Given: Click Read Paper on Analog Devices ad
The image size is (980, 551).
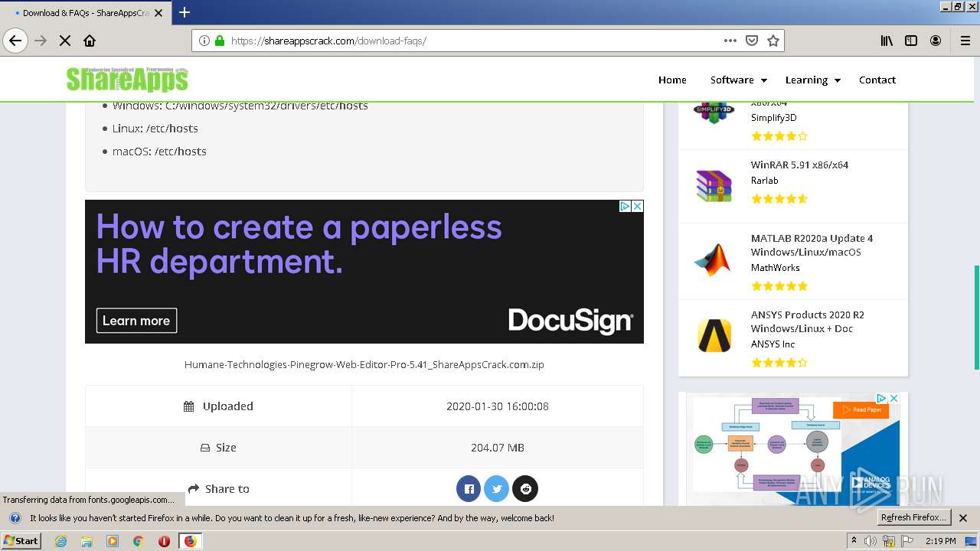Looking at the screenshot, I should (861, 409).
